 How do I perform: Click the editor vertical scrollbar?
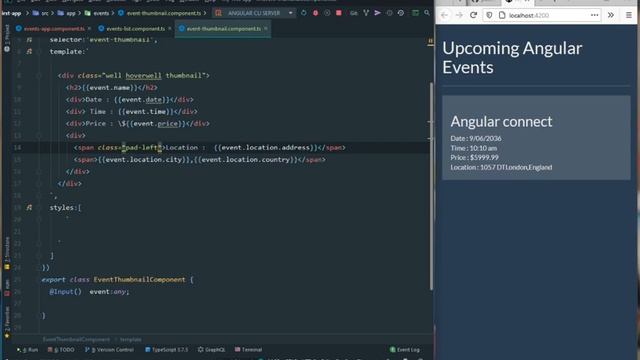[x=431, y=187]
